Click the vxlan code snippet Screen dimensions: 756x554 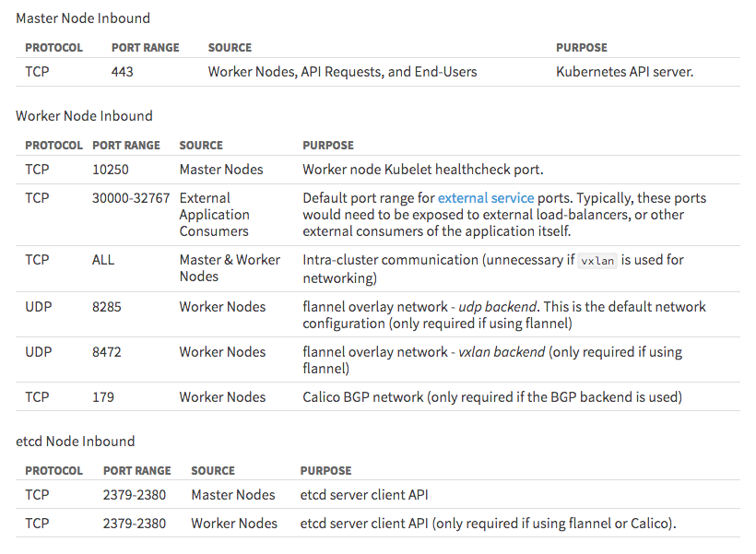(x=597, y=261)
